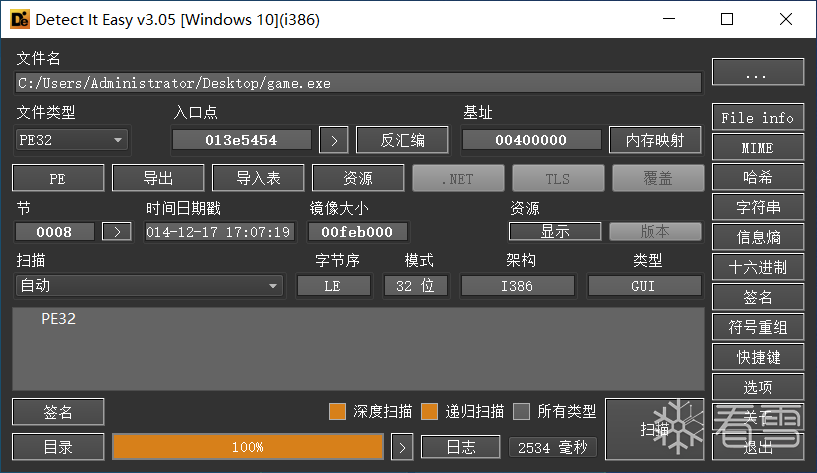This screenshot has width=817, height=473.
Task: Click the 签名 button in the right sidebar
Action: (758, 297)
